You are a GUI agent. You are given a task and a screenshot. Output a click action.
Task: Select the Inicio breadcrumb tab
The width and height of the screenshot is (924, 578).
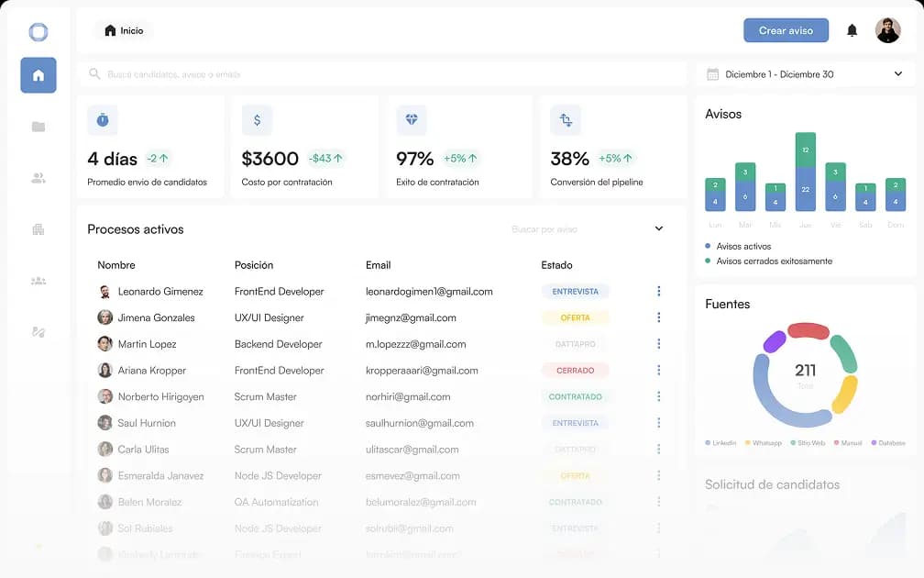coord(122,29)
